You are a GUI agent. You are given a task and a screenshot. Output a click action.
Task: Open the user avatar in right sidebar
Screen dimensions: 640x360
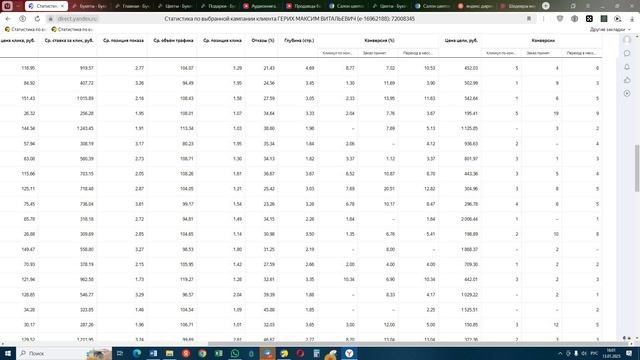click(627, 40)
